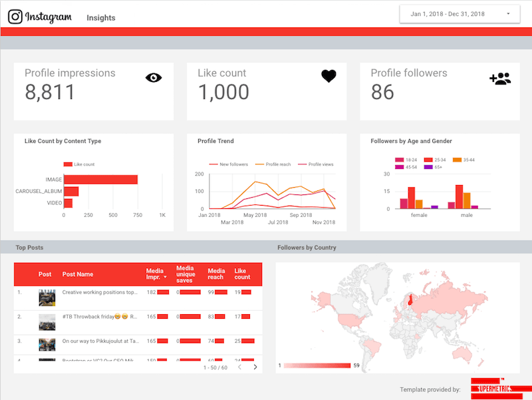Screen dimensions: 532x400
Task: Toggle Profile views legend series
Action: [315, 164]
